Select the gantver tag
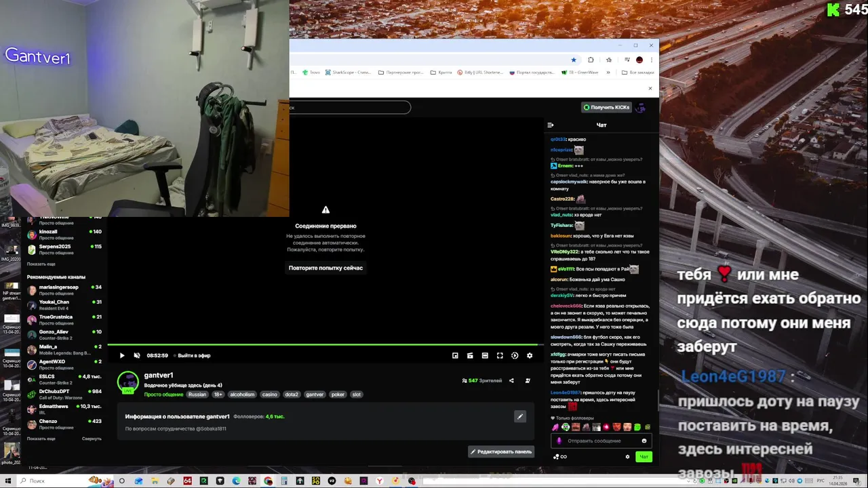 click(x=315, y=394)
